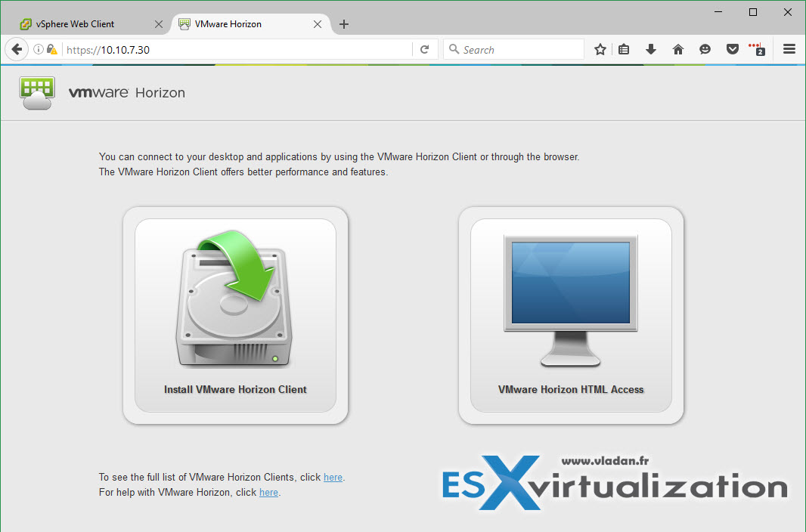Open VMware Horizon help here link
This screenshot has width=806, height=532.
pyautogui.click(x=269, y=492)
